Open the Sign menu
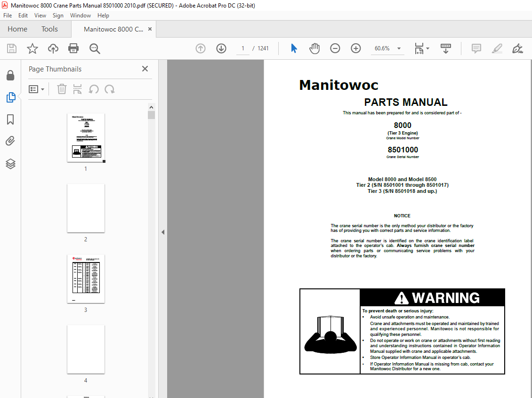532x398 pixels. [58, 15]
